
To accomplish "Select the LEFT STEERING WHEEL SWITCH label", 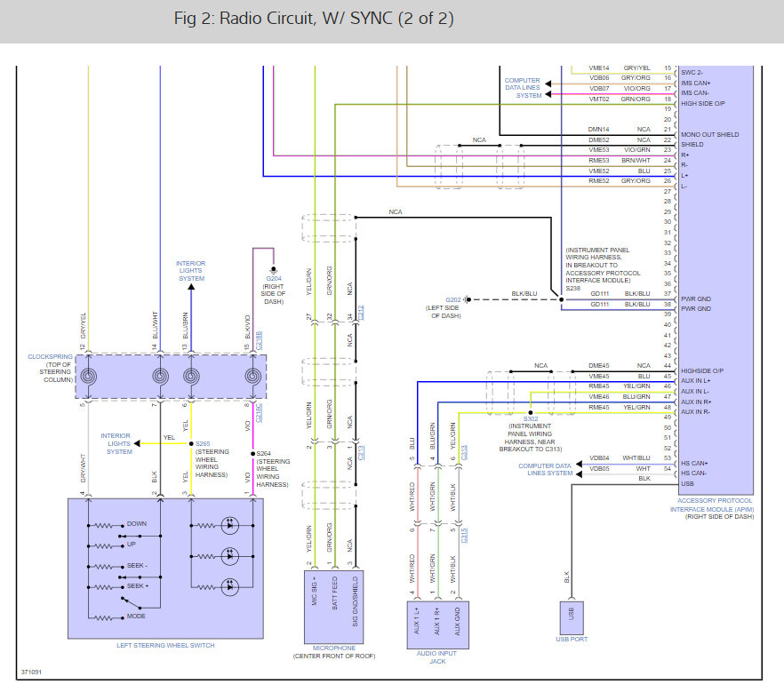I will click(165, 646).
